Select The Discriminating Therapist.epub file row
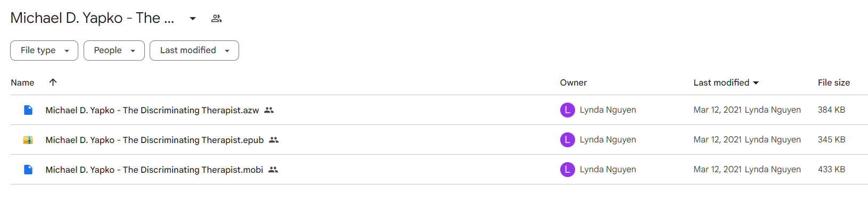Viewport: 868px width, 210px height. click(439, 140)
